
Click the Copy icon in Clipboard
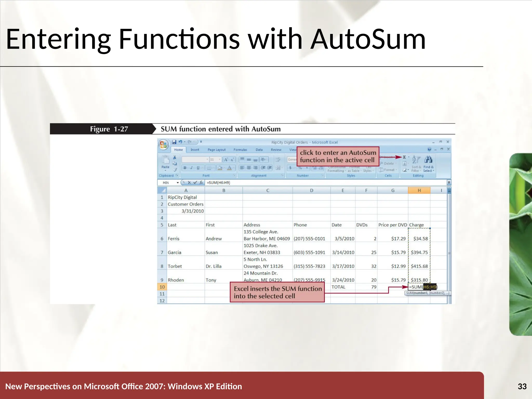click(175, 163)
